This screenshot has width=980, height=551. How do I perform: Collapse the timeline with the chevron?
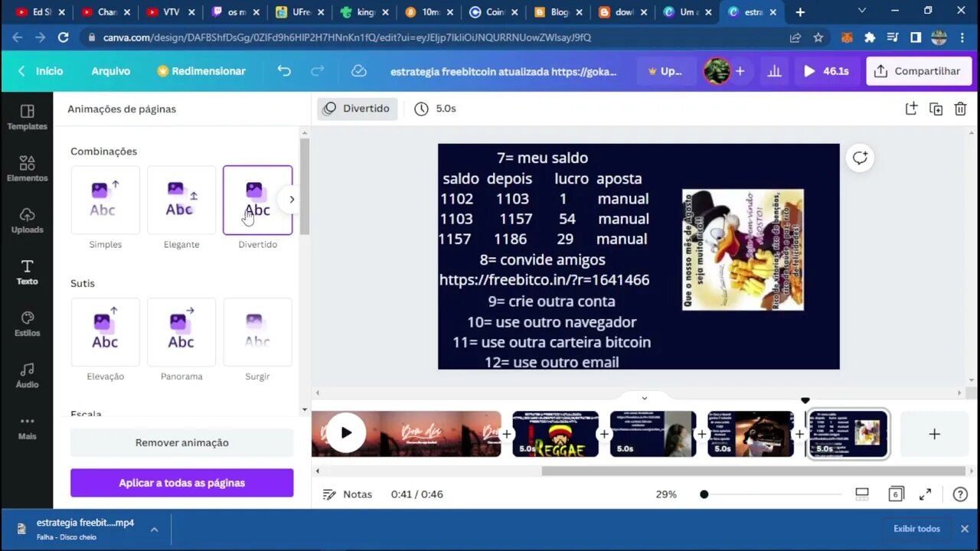tap(644, 398)
